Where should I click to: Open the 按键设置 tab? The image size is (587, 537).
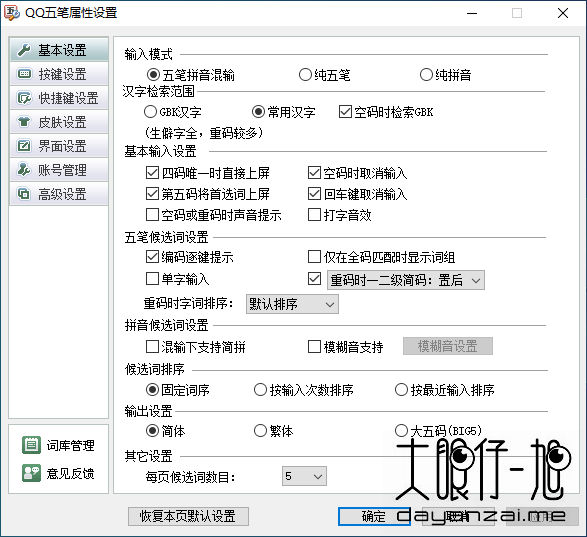(59, 74)
